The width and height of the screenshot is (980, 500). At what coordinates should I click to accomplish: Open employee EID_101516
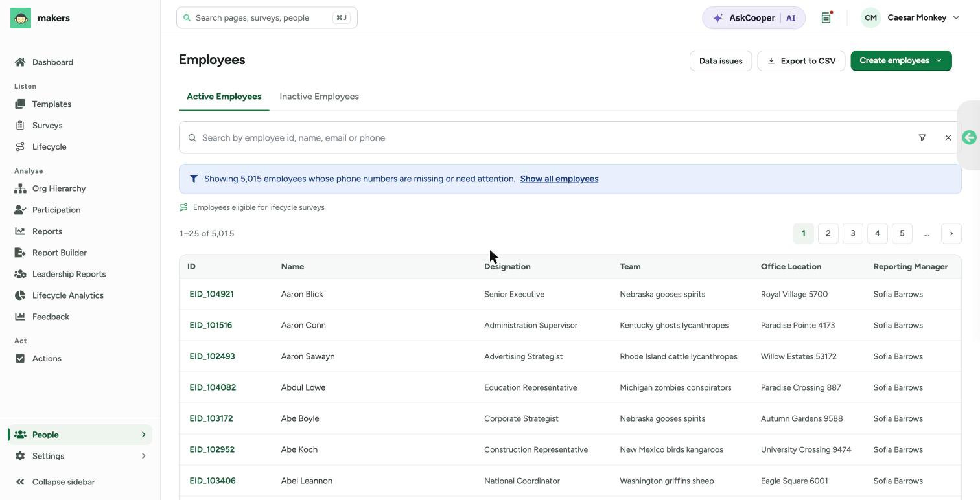(x=211, y=325)
